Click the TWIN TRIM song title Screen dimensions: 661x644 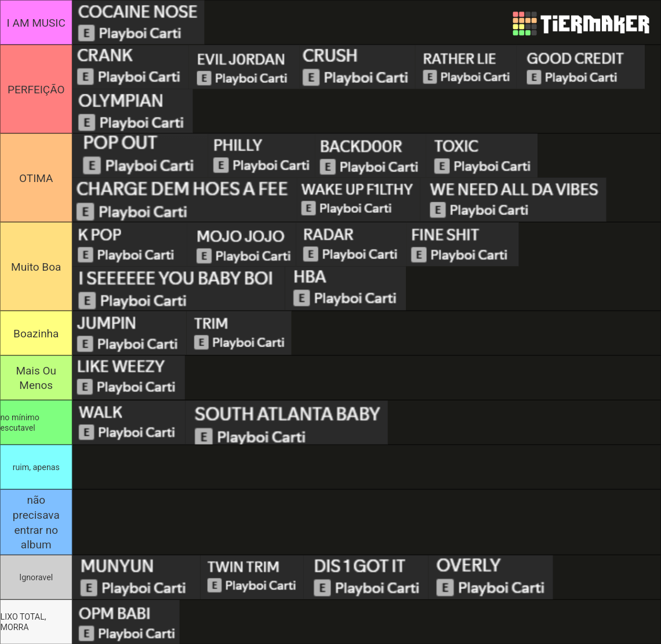243,567
